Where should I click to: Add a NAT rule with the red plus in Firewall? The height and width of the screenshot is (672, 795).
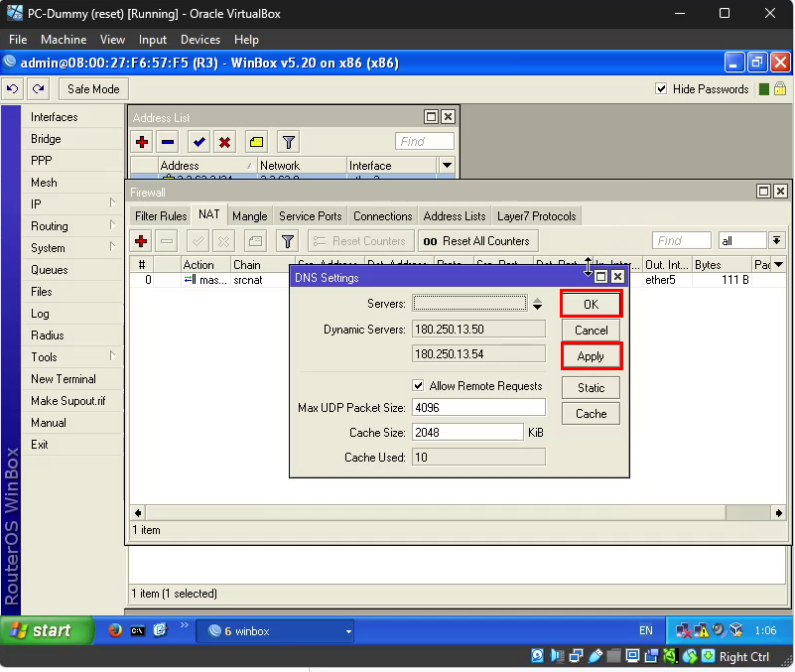pos(141,241)
